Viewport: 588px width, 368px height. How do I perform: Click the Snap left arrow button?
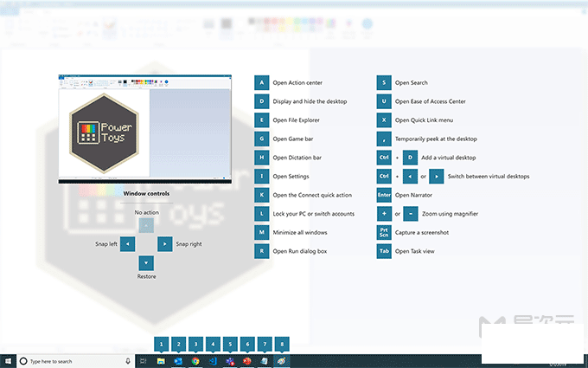(x=127, y=244)
